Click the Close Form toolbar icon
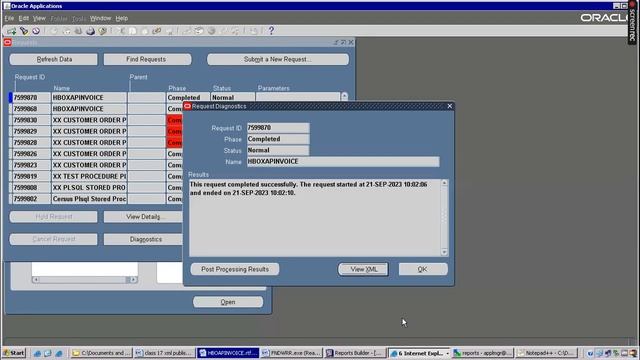Screen dimensions: 640x360 (x=102, y=31)
